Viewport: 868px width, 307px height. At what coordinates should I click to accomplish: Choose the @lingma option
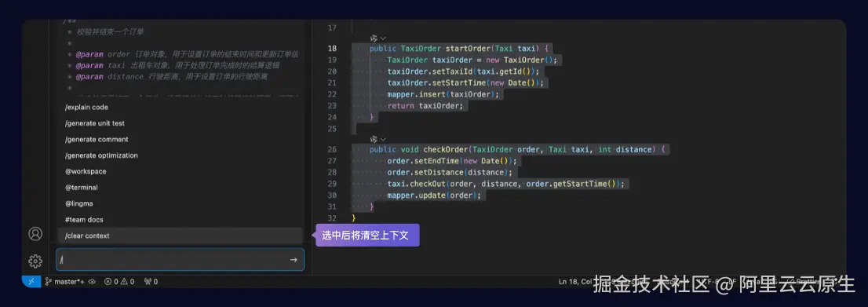[x=181, y=204]
